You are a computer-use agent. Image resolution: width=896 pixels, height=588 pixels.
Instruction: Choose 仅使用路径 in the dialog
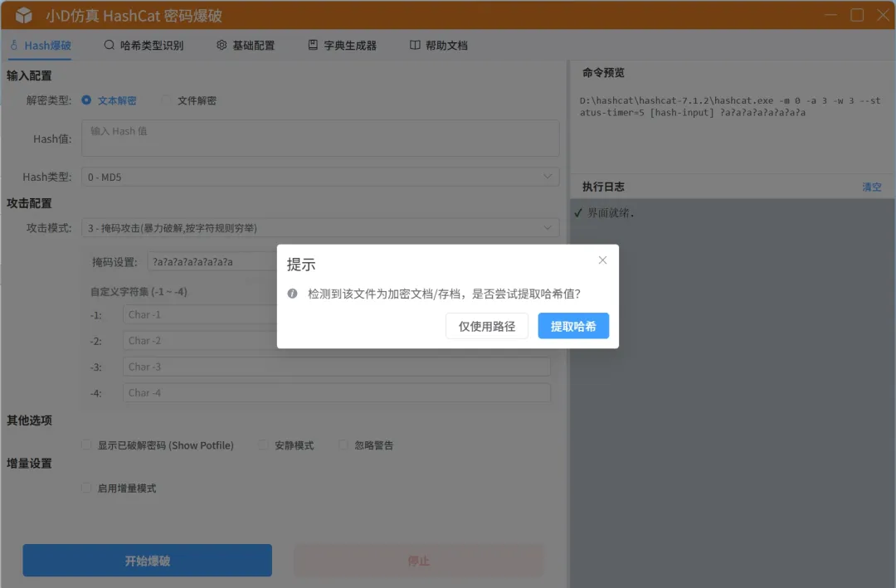[x=487, y=326]
